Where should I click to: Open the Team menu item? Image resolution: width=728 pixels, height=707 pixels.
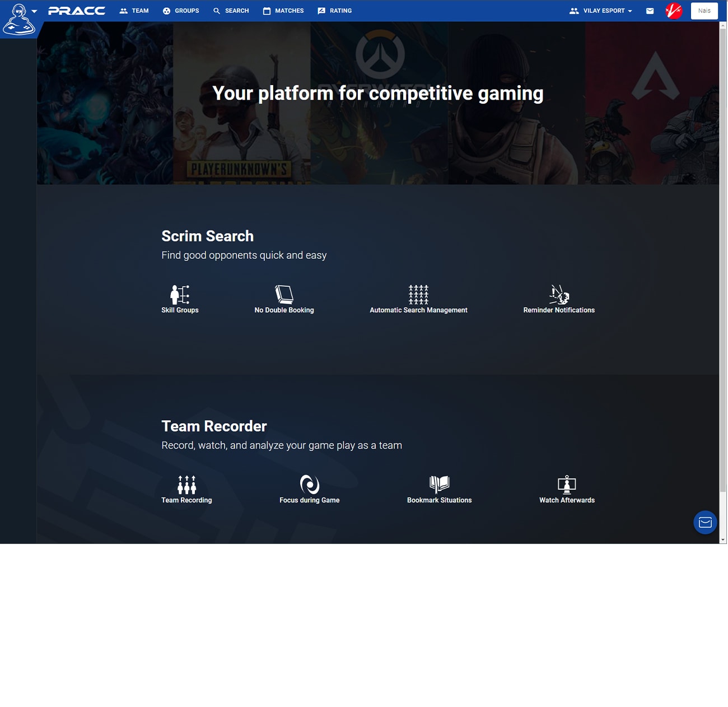[134, 11]
